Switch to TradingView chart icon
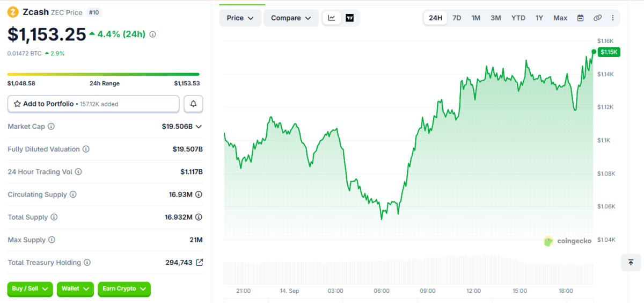Screen dimensions: 644x303 pyautogui.click(x=350, y=18)
